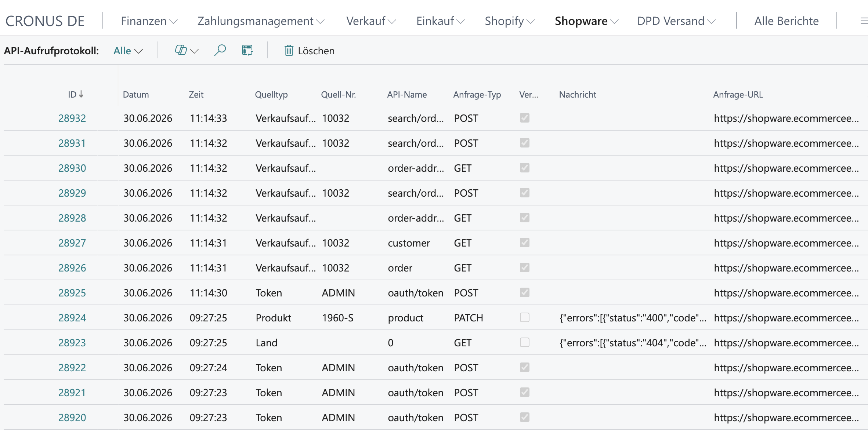Screen dimensions: 868x430
Task: Open the Shopify menu
Action: (x=510, y=21)
